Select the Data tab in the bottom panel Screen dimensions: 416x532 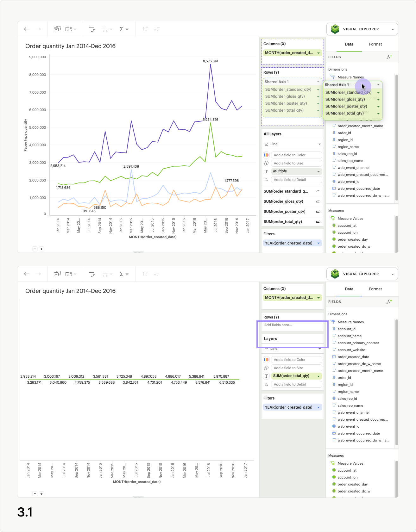point(349,289)
